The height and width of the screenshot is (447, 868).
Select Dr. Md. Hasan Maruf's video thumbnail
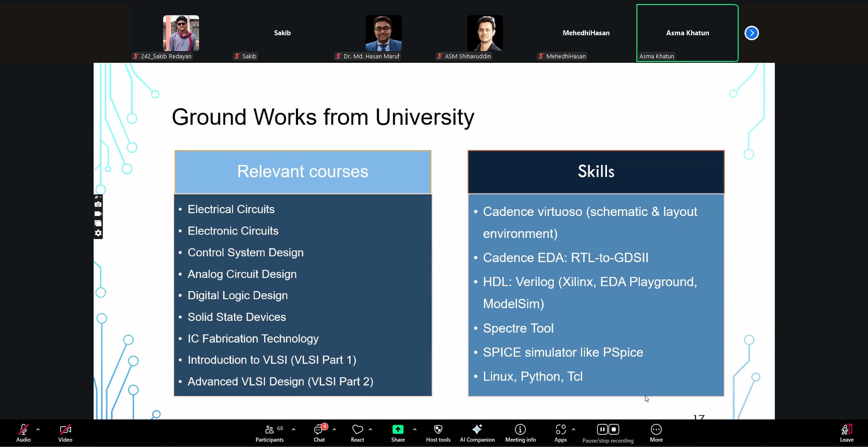pos(383,33)
